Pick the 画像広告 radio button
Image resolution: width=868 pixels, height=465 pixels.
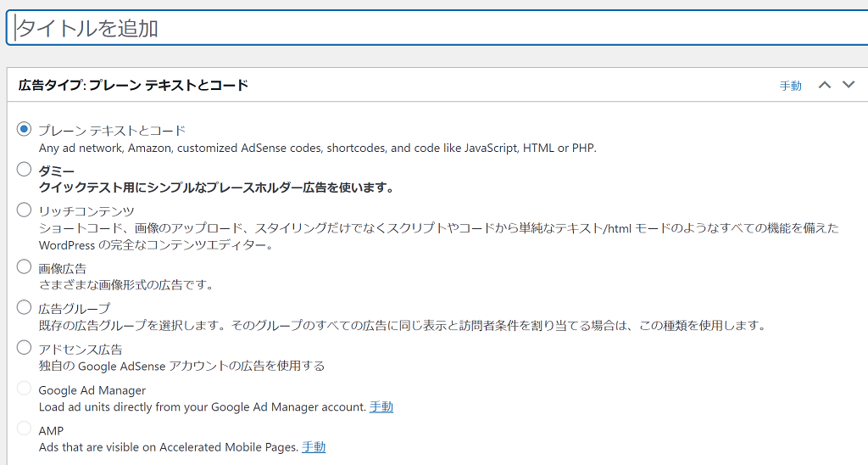24,266
